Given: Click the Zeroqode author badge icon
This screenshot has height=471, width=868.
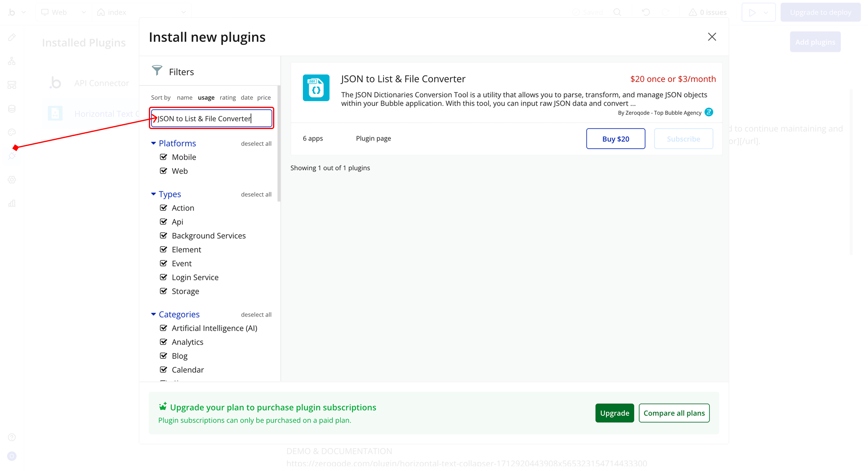Looking at the screenshot, I should (709, 112).
